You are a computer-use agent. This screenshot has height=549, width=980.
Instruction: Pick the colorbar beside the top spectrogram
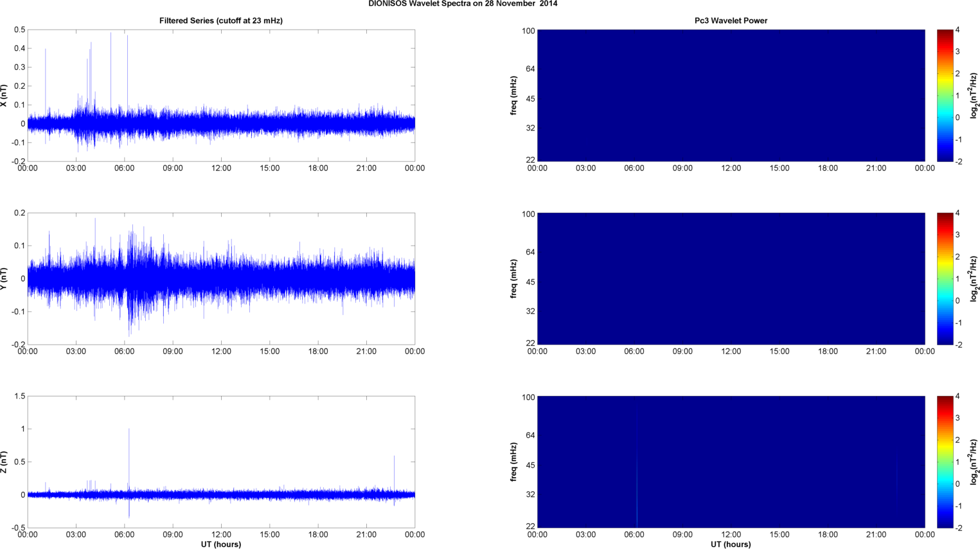click(x=945, y=95)
